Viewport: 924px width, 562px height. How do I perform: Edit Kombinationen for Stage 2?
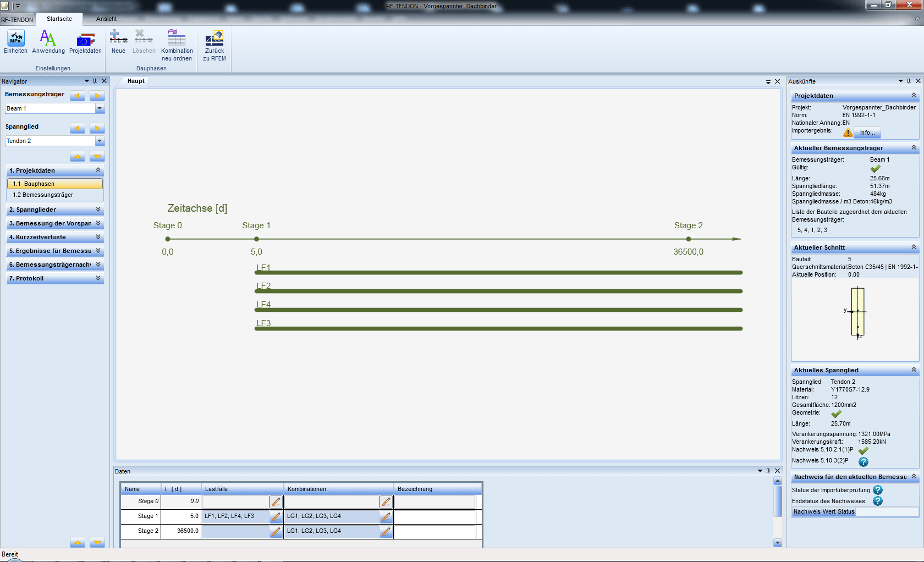coord(386,531)
